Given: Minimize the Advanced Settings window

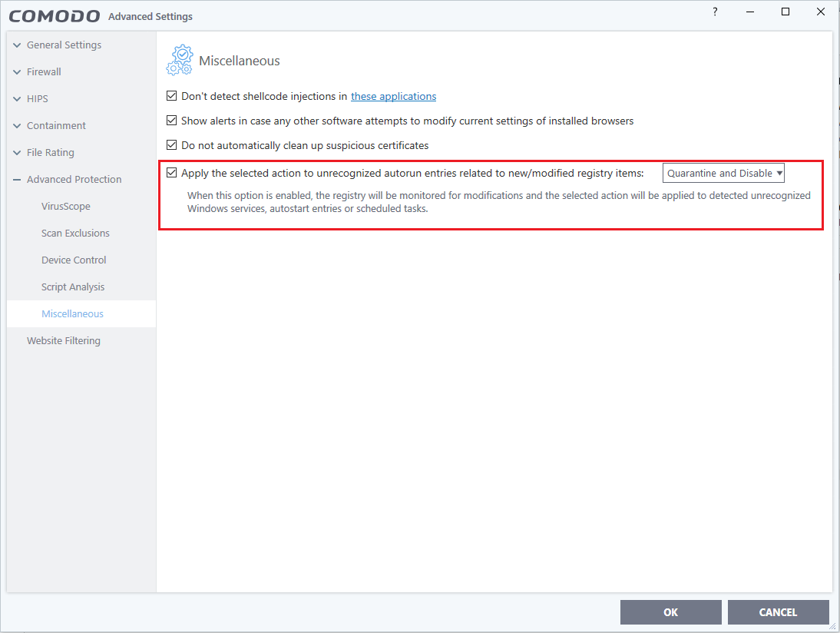Looking at the screenshot, I should [750, 12].
